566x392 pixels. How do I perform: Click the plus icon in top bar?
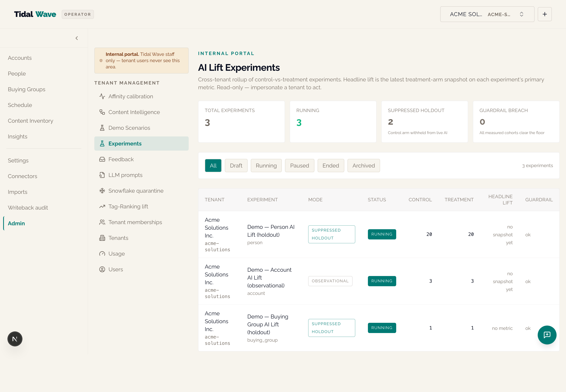pos(545,14)
